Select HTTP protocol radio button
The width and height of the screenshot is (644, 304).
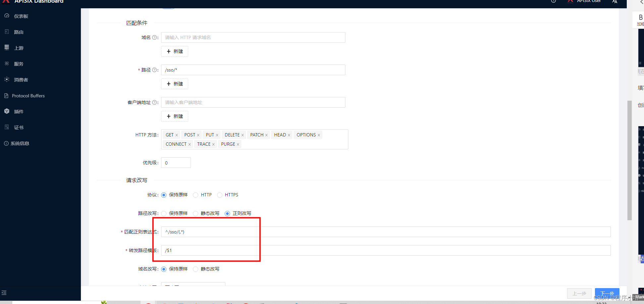196,195
